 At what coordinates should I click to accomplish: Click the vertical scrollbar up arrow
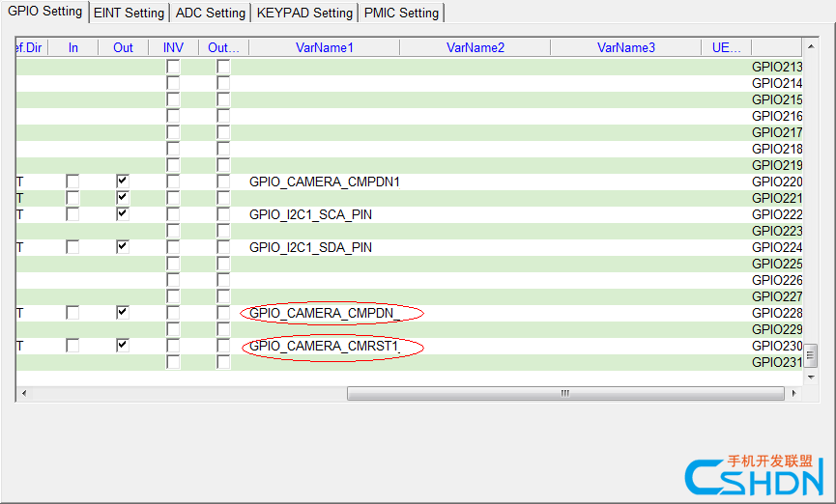click(811, 47)
